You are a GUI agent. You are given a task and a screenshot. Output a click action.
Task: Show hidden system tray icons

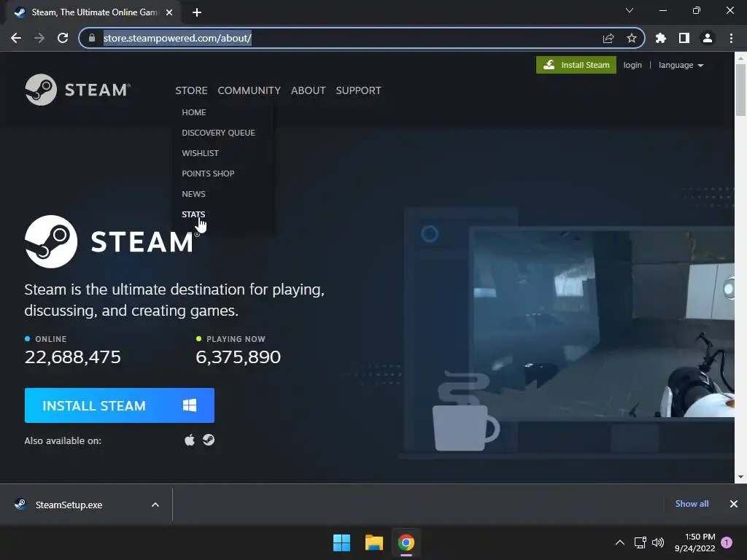point(620,542)
